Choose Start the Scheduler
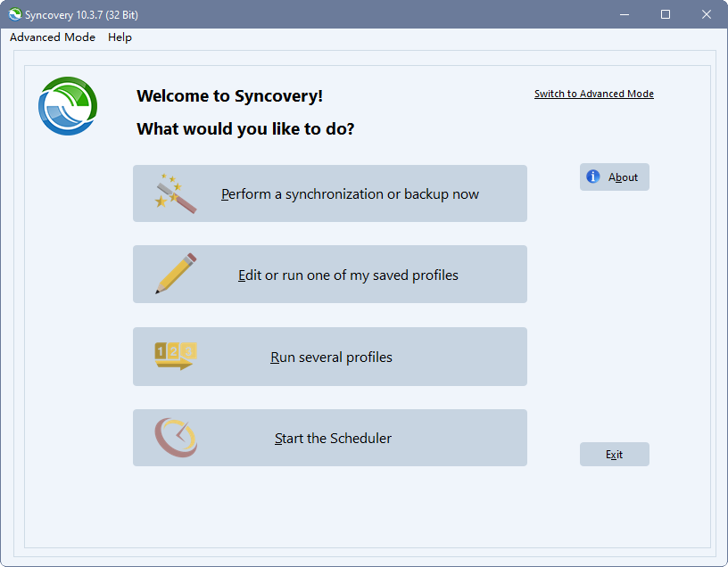Viewport: 728px width, 567px height. [x=332, y=438]
